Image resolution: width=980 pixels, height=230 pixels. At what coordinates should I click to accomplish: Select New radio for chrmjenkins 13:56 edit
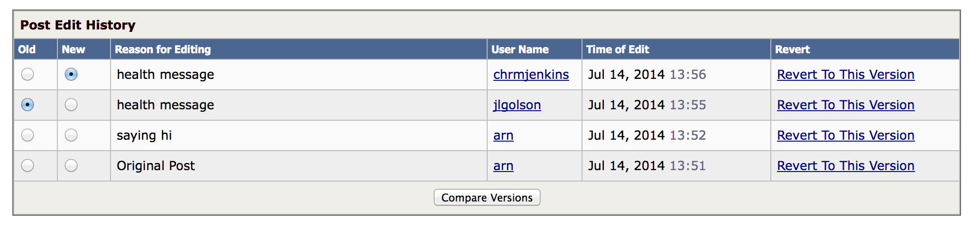tap(71, 74)
